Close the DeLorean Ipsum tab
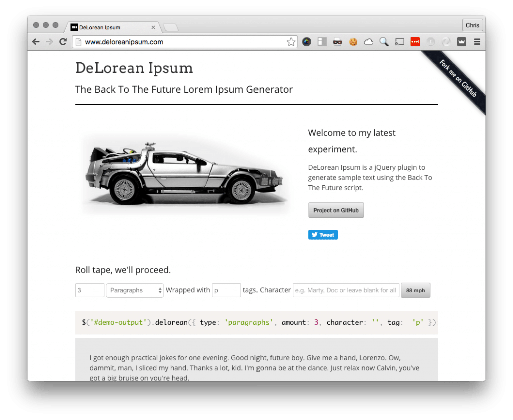This screenshot has width=513, height=420. (x=153, y=27)
